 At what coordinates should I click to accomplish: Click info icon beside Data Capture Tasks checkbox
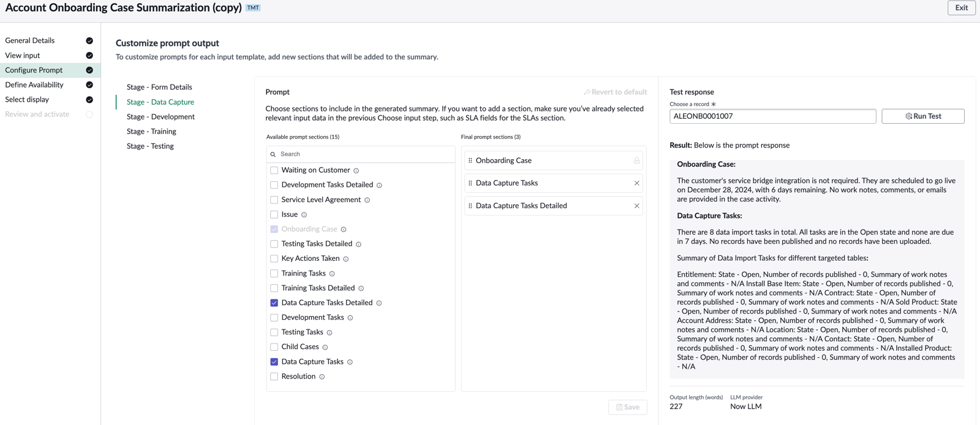[350, 362]
